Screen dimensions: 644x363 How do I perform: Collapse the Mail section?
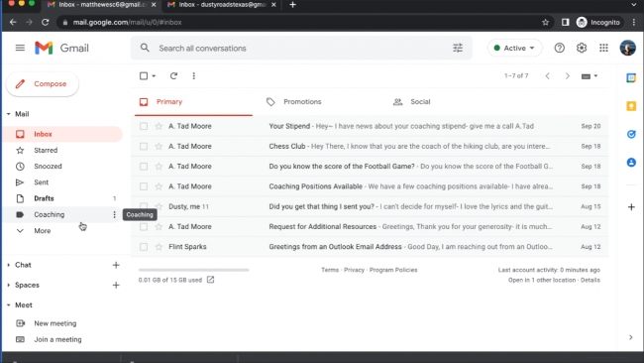[9, 114]
